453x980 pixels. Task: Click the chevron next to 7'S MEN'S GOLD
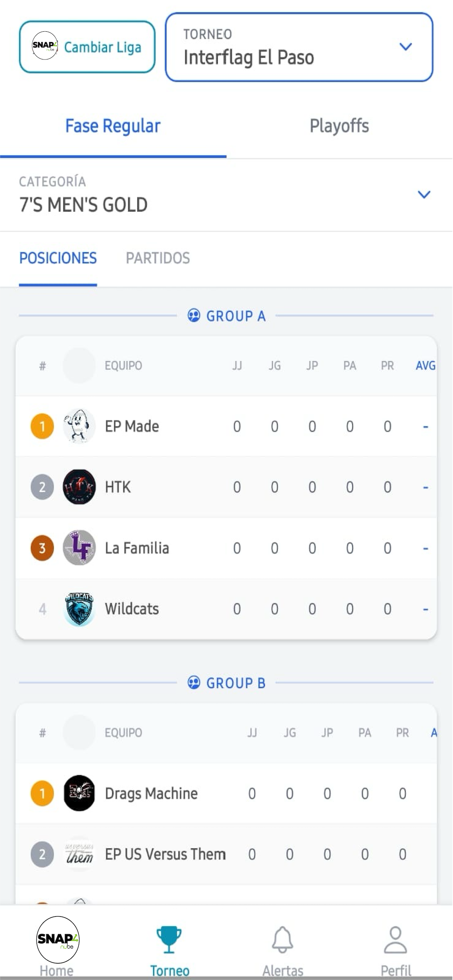tap(424, 194)
